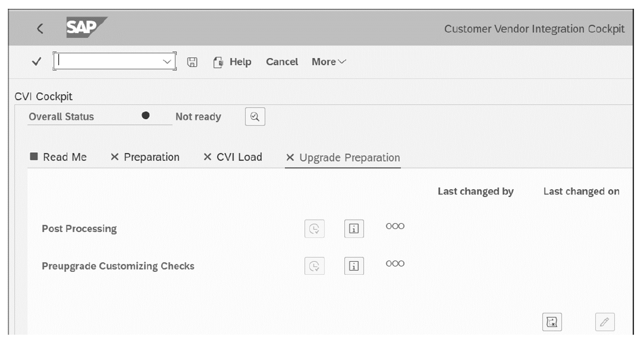Select the edit pencil icon at bottom right
The height and width of the screenshot is (342, 644).
coord(605,321)
